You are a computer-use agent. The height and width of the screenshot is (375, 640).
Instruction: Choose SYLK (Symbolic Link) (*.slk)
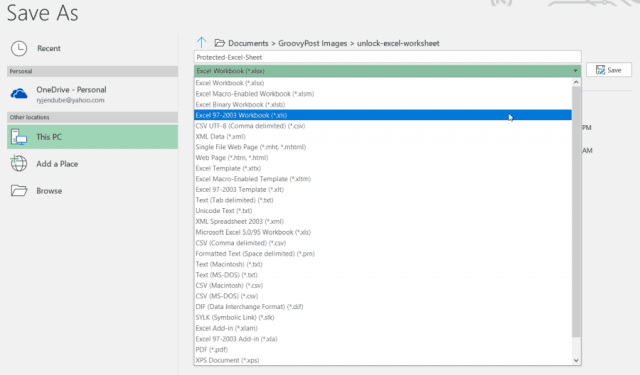(x=383, y=317)
